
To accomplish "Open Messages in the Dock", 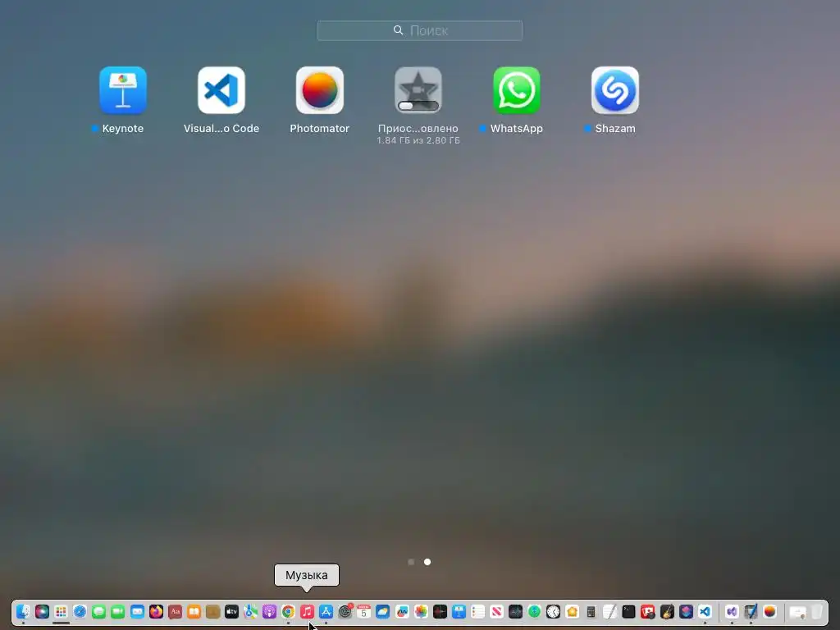I will [98, 611].
